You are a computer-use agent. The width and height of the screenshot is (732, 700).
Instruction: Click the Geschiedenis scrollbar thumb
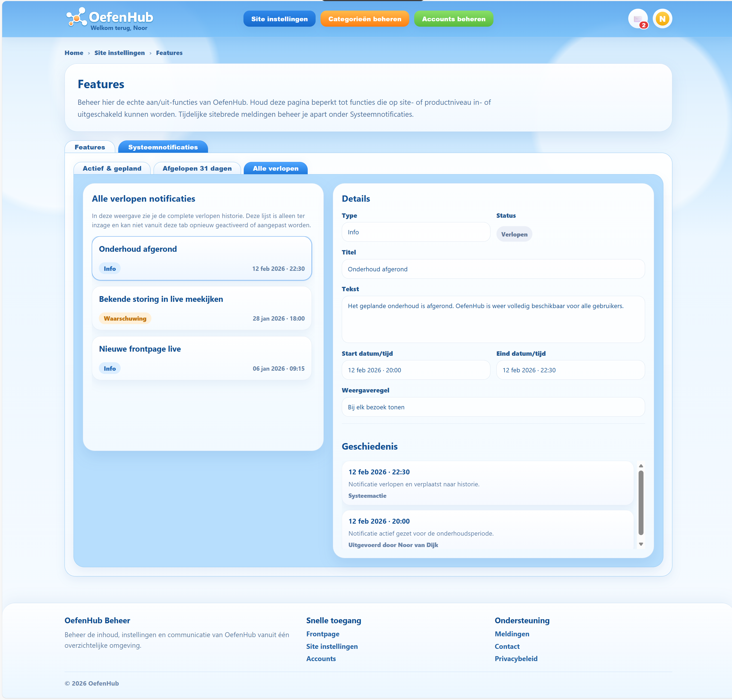coord(641,503)
